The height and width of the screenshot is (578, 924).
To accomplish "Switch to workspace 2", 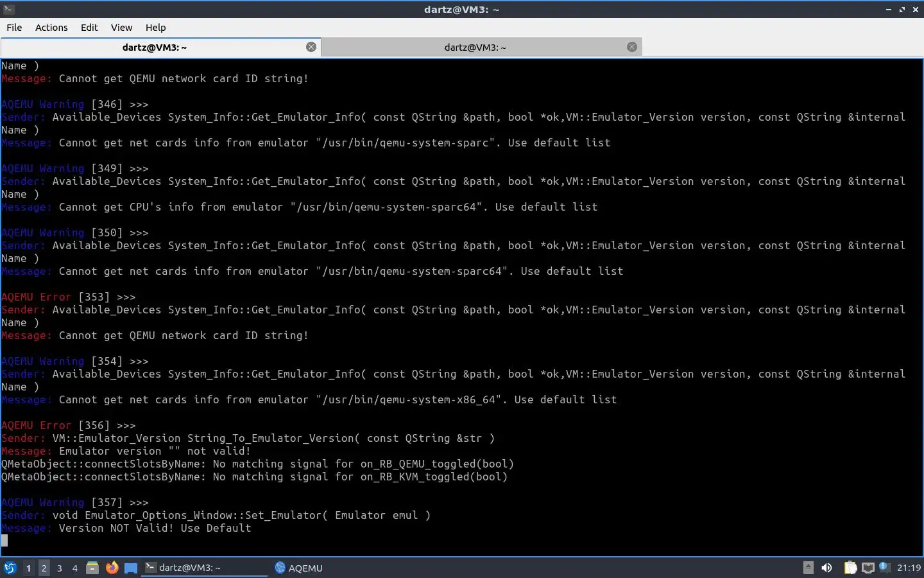I will click(x=44, y=568).
